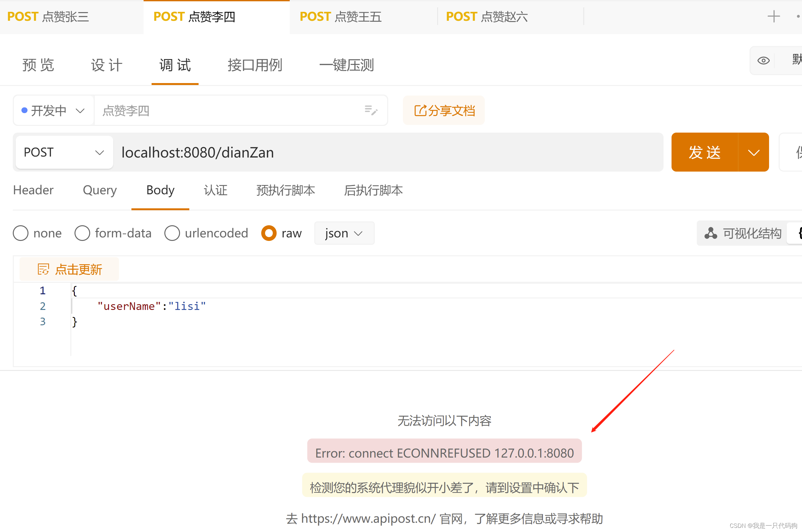
Task: Click line 2 of the JSON editor
Action: (x=152, y=306)
